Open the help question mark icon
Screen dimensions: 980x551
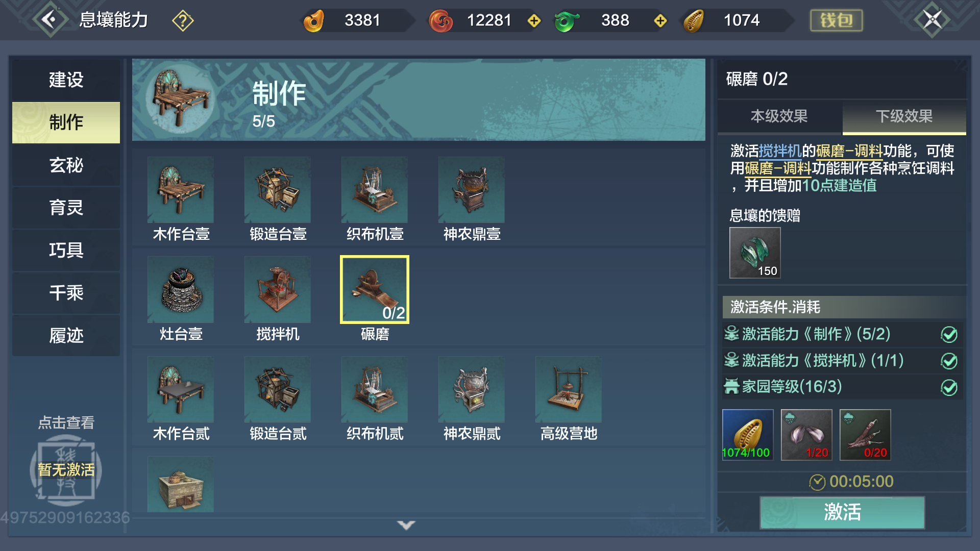pyautogui.click(x=183, y=20)
